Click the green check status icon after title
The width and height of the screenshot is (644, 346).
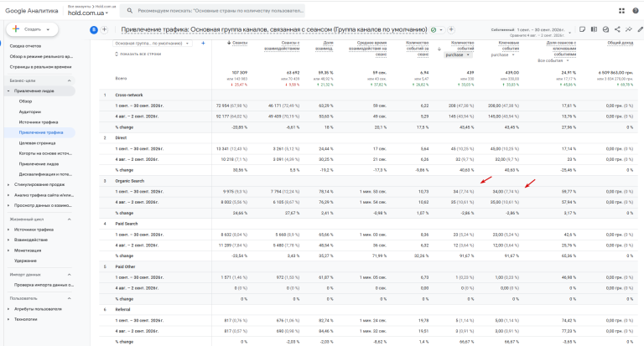tap(434, 30)
